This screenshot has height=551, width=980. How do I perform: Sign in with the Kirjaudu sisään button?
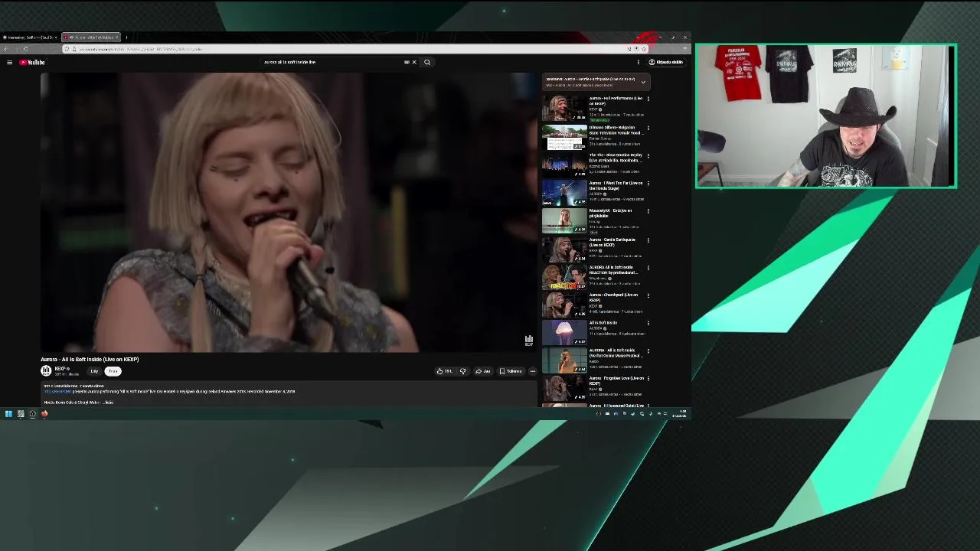click(x=665, y=62)
